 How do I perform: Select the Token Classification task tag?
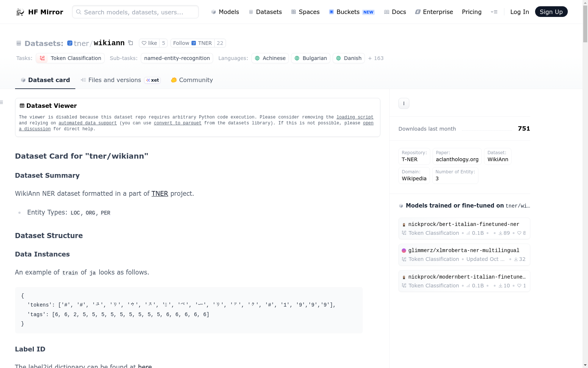click(70, 58)
